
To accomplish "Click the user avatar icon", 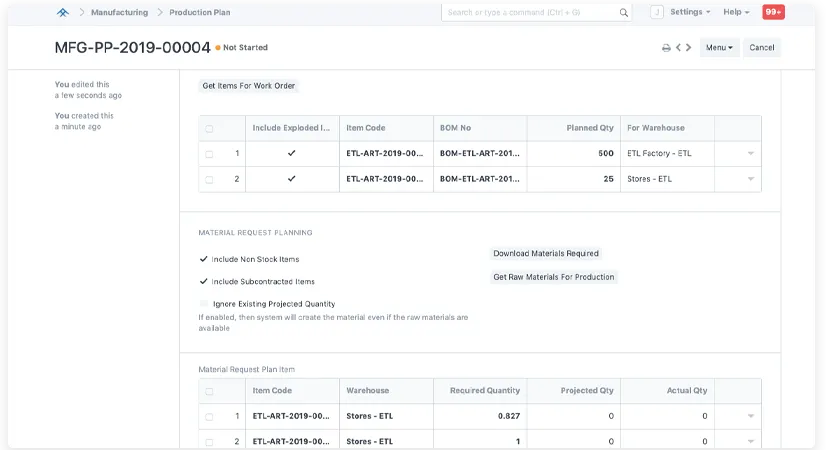I will 656,12.
